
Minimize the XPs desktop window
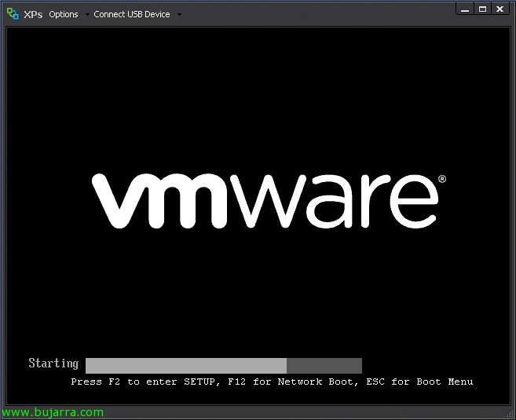coord(465,9)
